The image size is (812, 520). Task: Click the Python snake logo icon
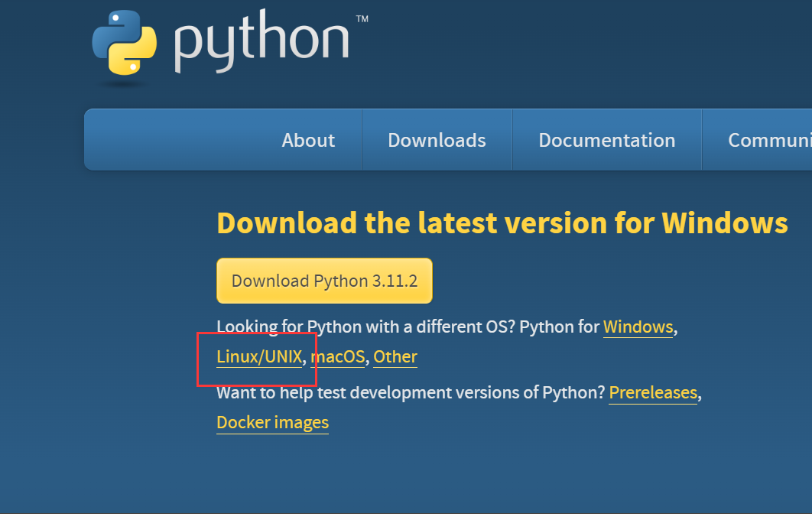tap(125, 43)
